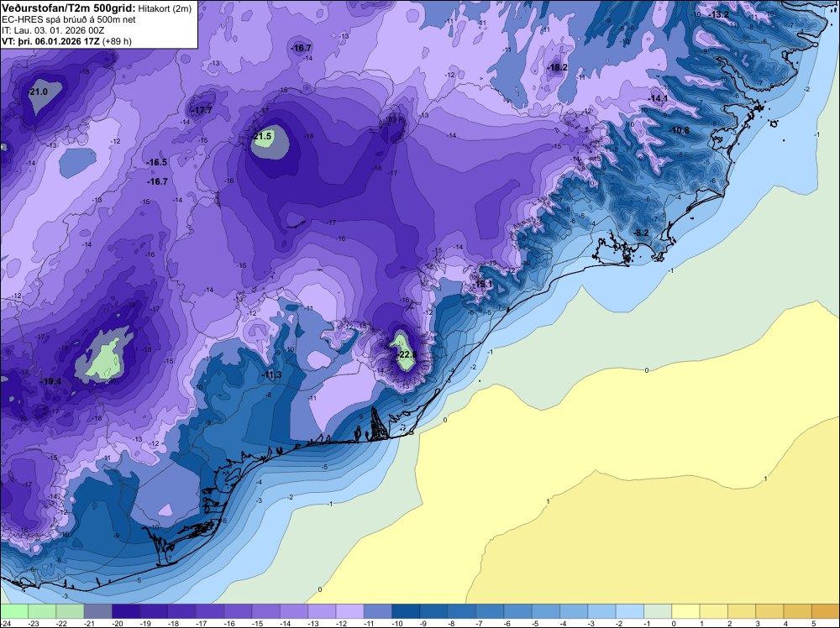Click the legend swatch labeled -20
The image size is (840, 628).
pos(126,611)
